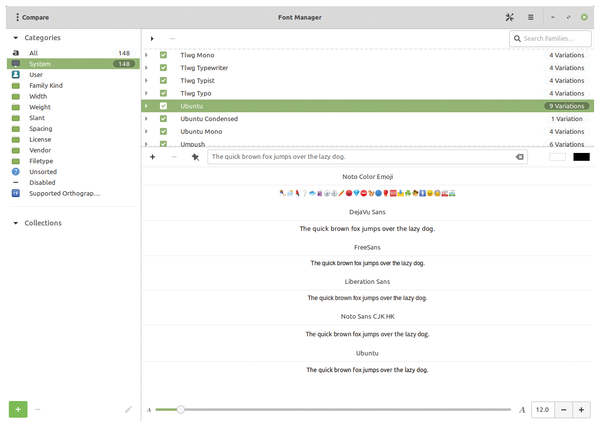Uncheck the Tlwg Mono font checkbox

pyautogui.click(x=164, y=55)
